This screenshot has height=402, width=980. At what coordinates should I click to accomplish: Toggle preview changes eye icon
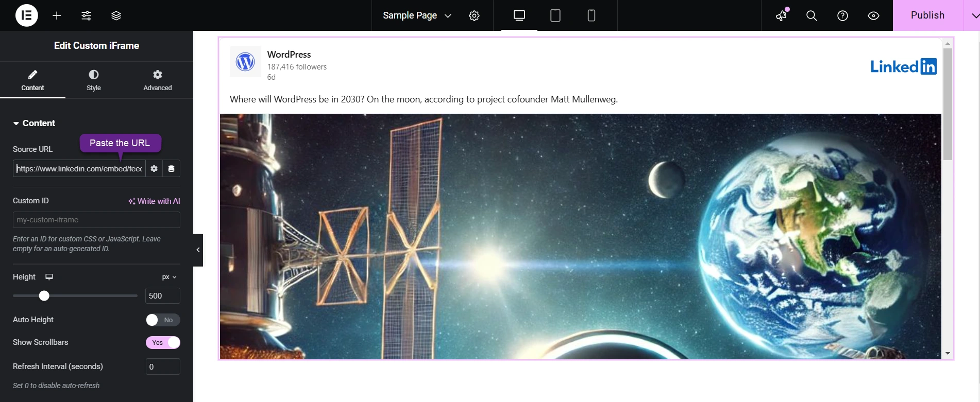click(x=873, y=15)
